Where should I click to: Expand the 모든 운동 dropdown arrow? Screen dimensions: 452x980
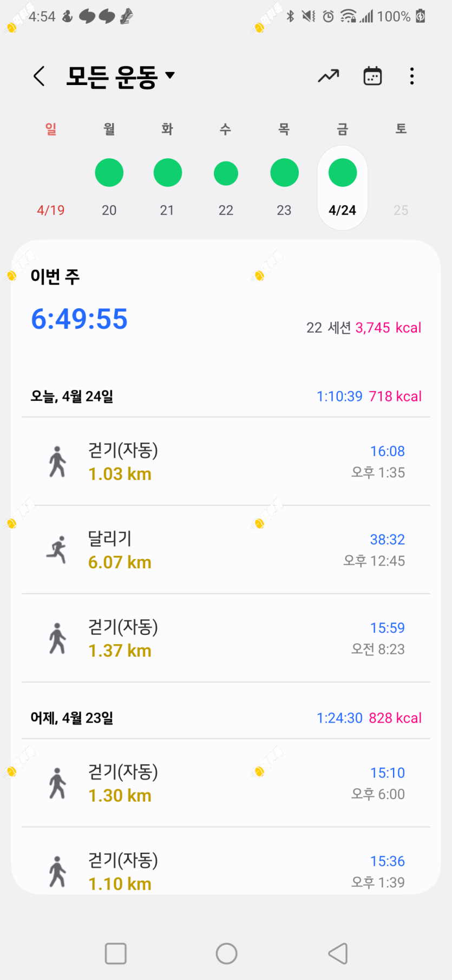pos(170,75)
